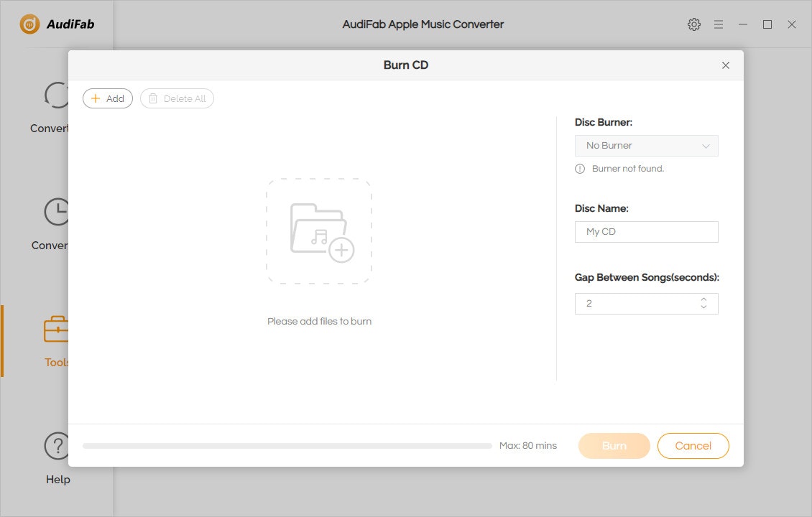
Task: Open the Disc Burner dropdown
Action: point(646,146)
